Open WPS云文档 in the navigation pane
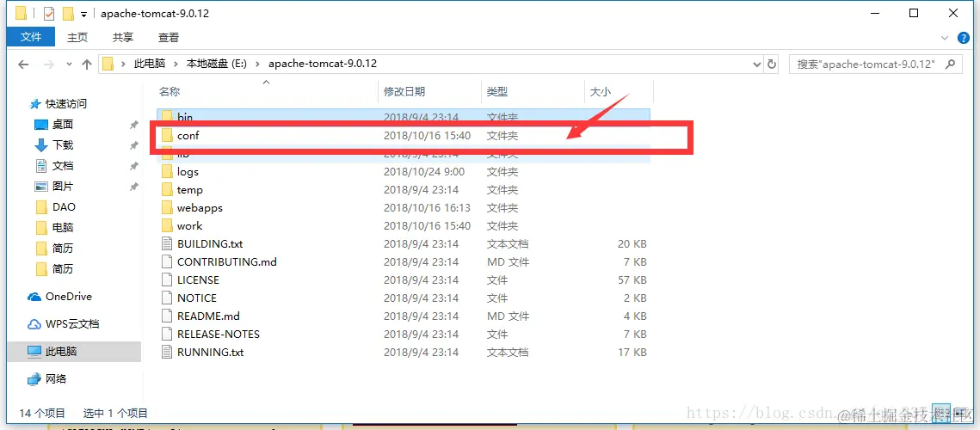Viewport: 980px width, 430px height. pos(72,324)
